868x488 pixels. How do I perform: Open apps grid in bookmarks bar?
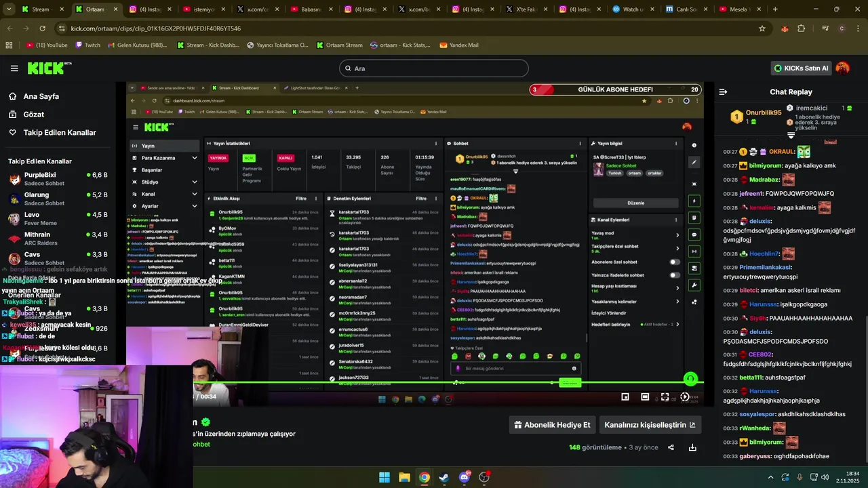click(9, 45)
